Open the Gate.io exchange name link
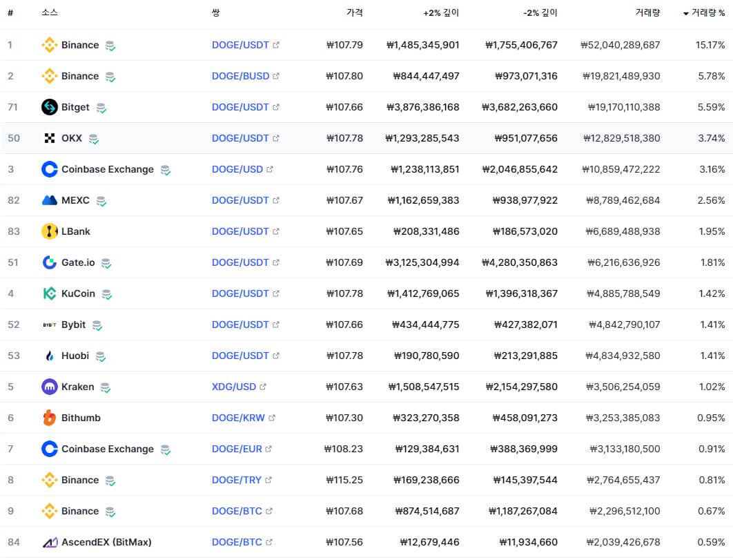Image resolution: width=733 pixels, height=560 pixels. tap(78, 262)
